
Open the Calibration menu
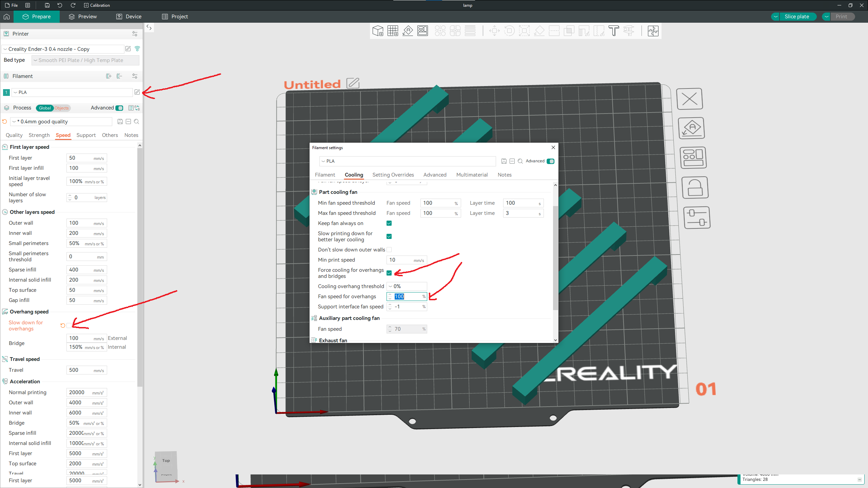[x=97, y=5]
